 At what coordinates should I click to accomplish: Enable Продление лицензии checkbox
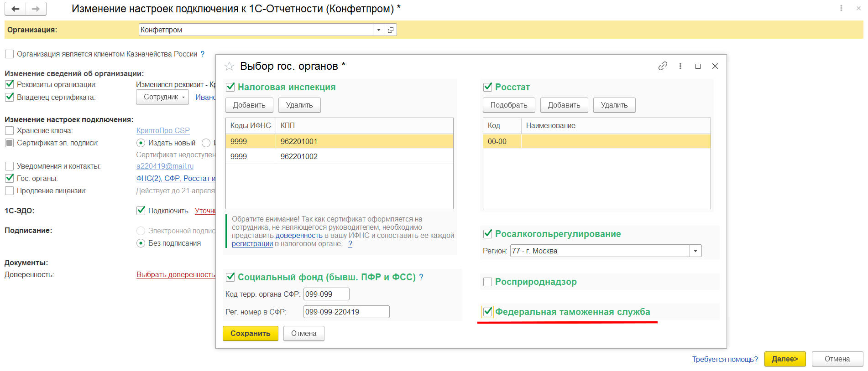(9, 191)
